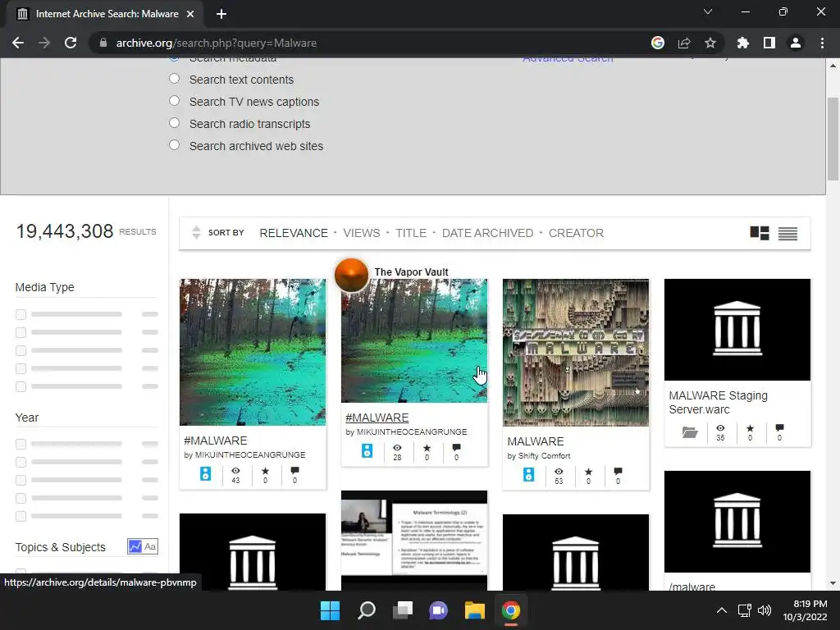This screenshot has height=630, width=840.
Task: Open the pixel-art MALWARE album cover
Action: (575, 353)
